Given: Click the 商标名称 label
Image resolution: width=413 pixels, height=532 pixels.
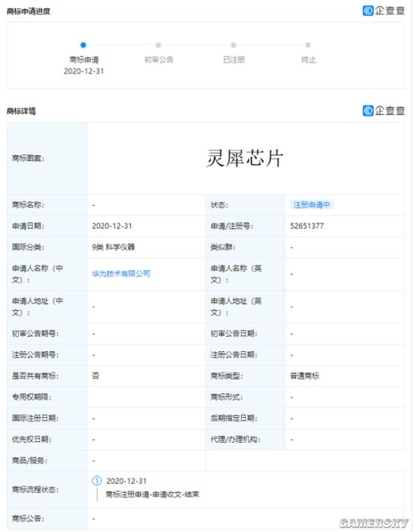Looking at the screenshot, I should tap(29, 205).
